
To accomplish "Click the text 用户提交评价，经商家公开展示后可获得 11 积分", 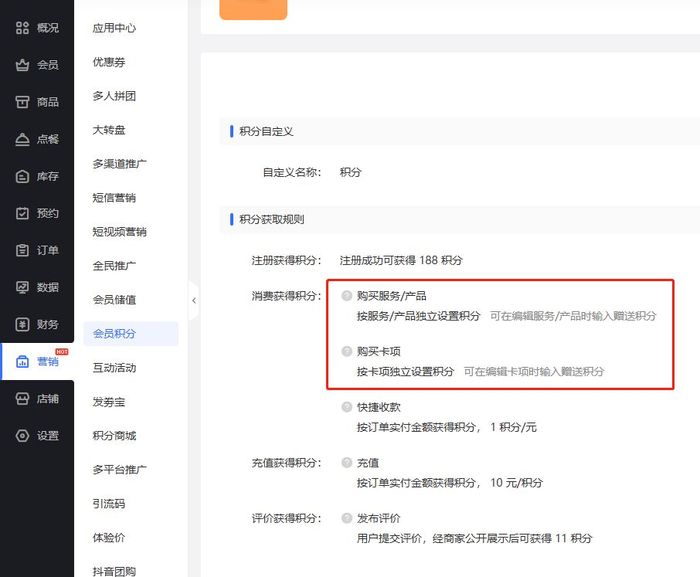I will pos(475,538).
